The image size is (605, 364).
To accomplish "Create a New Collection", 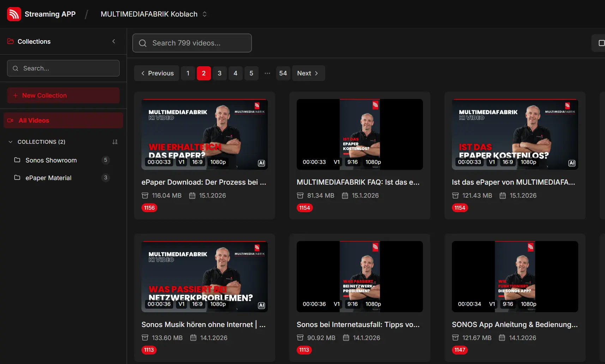I will pos(63,95).
